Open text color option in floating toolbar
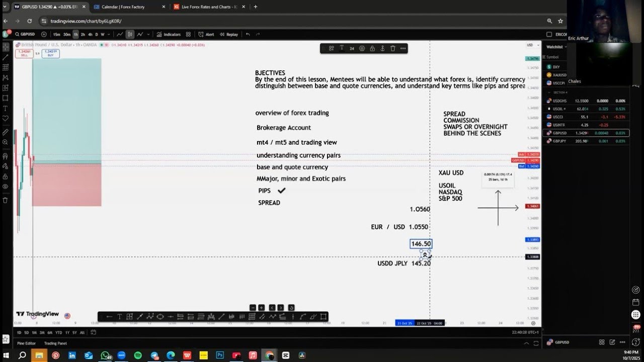The width and height of the screenshot is (644, 362). click(x=342, y=48)
